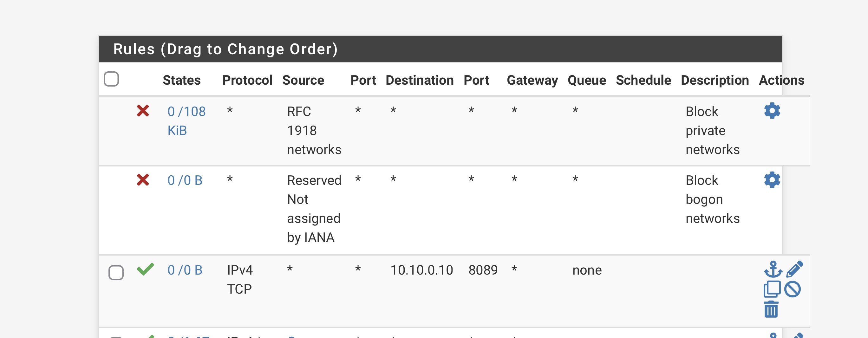The width and height of the screenshot is (868, 338).
Task: Click the Rules (Drag to Change Order) heading
Action: pos(225,49)
